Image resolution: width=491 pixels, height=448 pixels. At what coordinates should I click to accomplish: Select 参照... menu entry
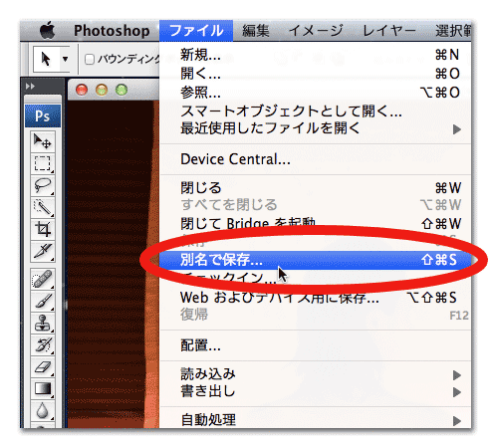pos(315,93)
